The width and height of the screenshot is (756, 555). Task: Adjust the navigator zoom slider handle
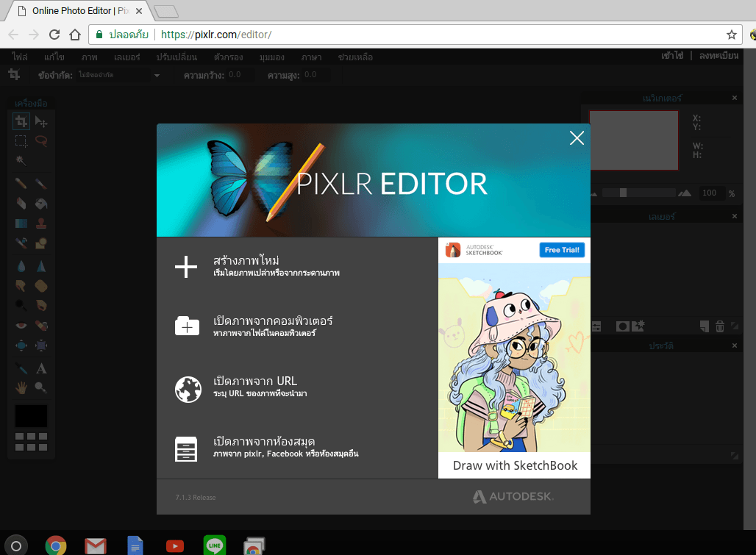tap(623, 193)
